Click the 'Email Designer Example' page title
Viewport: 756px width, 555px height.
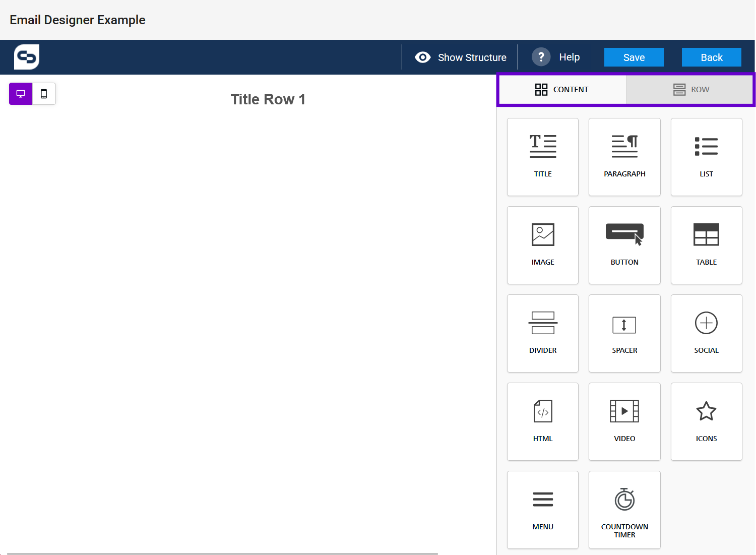click(78, 20)
